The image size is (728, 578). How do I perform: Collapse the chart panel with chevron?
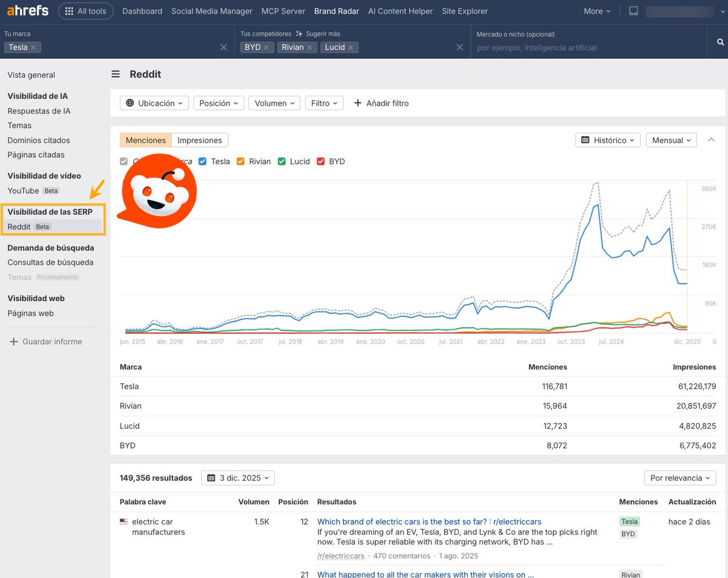tap(711, 140)
